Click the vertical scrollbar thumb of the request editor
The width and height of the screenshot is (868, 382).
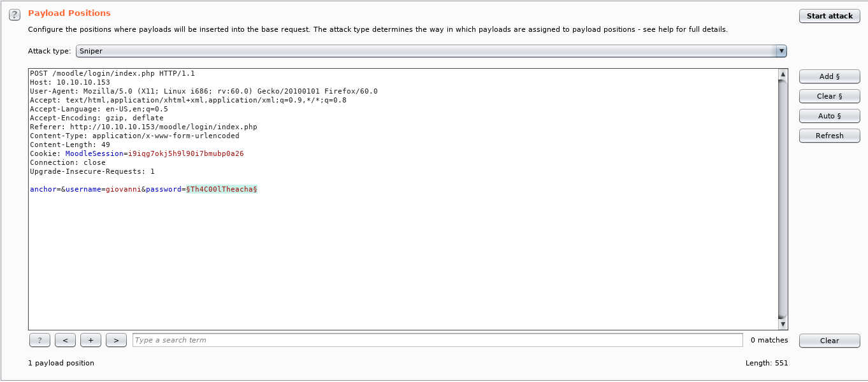click(783, 197)
